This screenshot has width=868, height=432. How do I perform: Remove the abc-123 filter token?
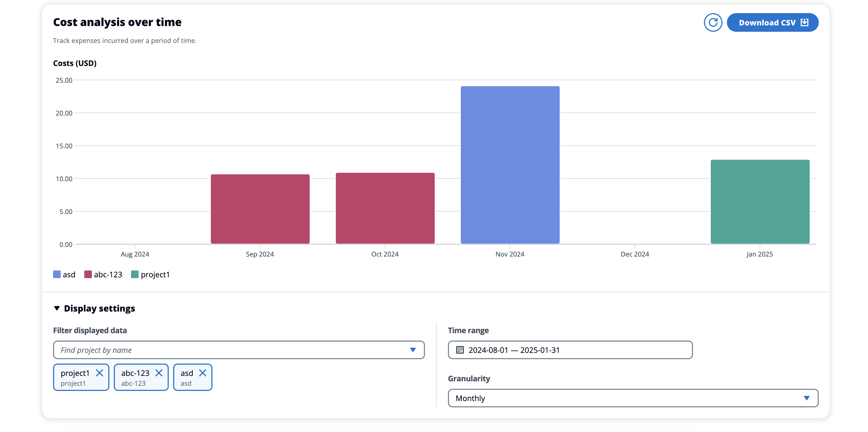(x=159, y=373)
